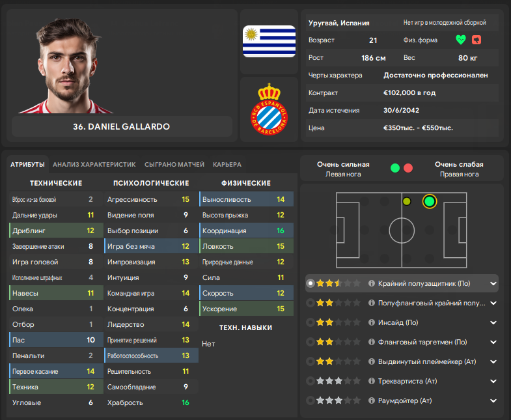Expand the Крайний полузащитник (По) role
This screenshot has width=511, height=420.
pos(493,284)
